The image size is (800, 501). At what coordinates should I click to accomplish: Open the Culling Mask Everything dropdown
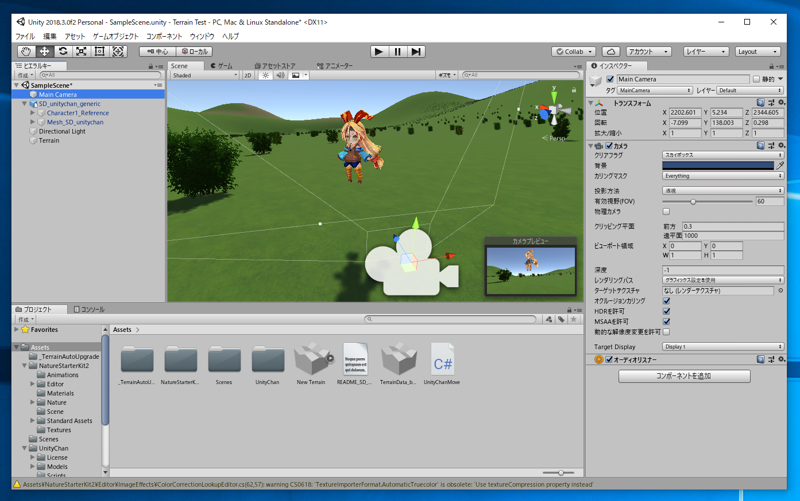coord(723,176)
